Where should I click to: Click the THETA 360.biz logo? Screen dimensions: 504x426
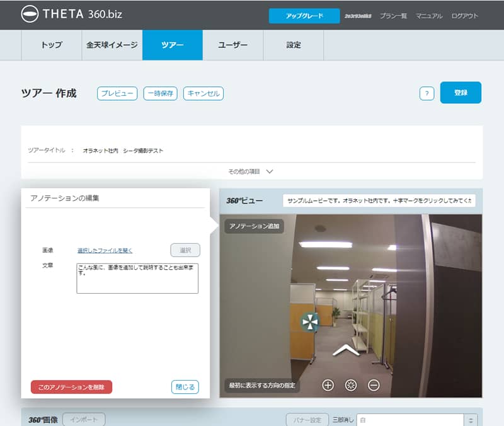coord(60,14)
